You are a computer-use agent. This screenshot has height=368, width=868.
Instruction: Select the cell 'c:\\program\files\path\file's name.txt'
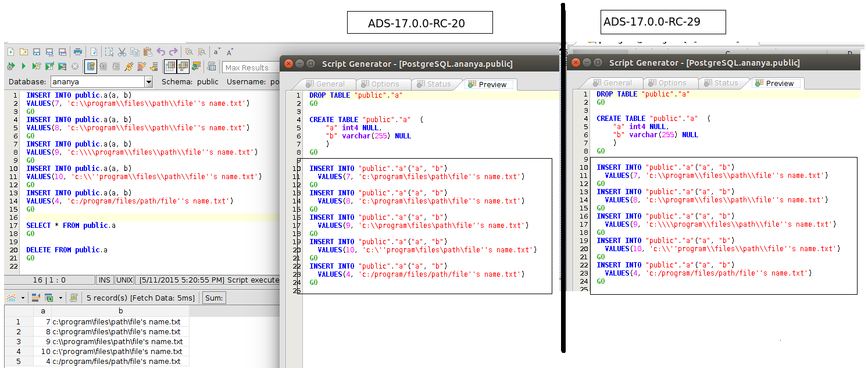click(120, 341)
